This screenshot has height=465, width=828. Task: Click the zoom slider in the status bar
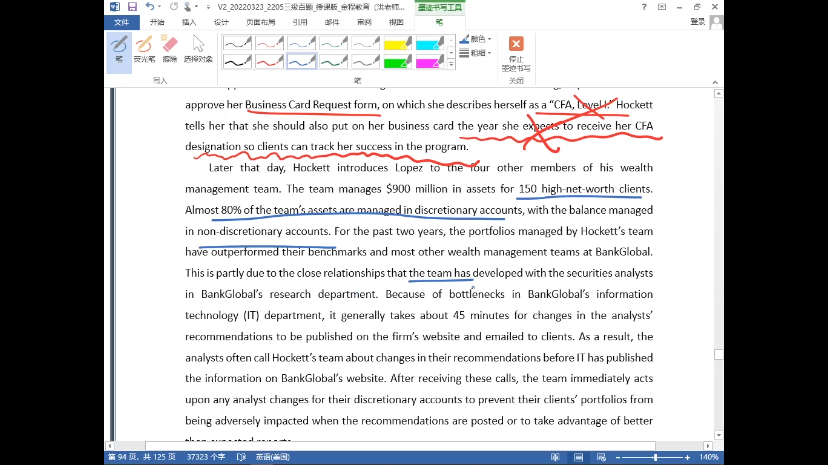(x=653, y=457)
